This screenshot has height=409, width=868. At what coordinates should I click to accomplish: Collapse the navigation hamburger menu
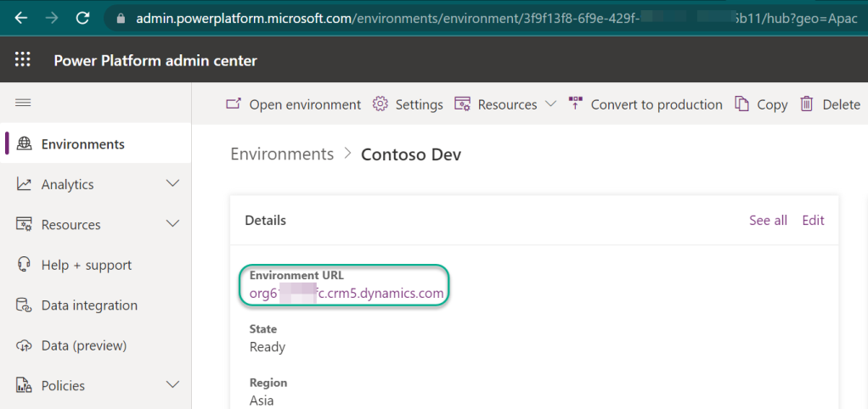[x=23, y=102]
